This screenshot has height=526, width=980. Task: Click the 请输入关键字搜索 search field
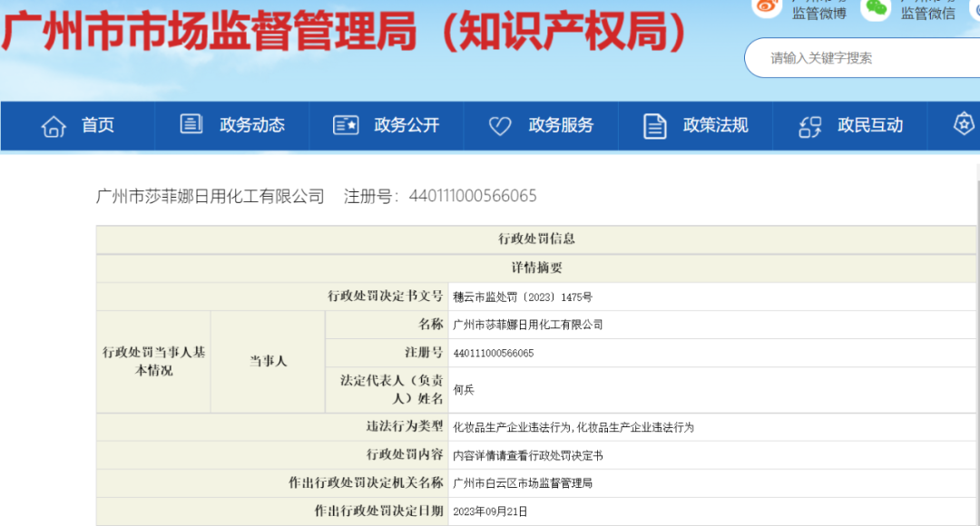[x=862, y=57]
